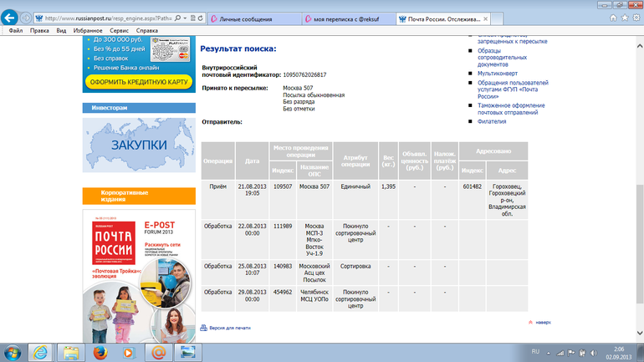
Task: Expand the address bar dropdown arrow
Action: point(185,18)
